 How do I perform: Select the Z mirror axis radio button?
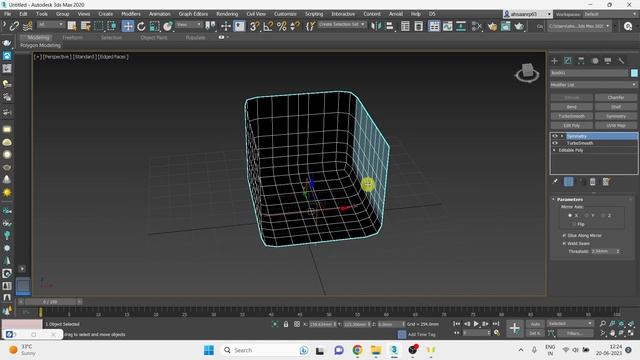point(603,215)
